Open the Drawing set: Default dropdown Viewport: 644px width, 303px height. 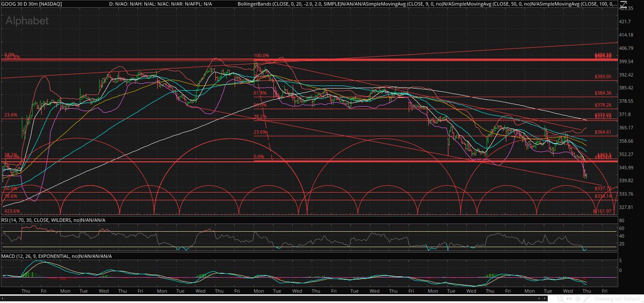[618, 299]
